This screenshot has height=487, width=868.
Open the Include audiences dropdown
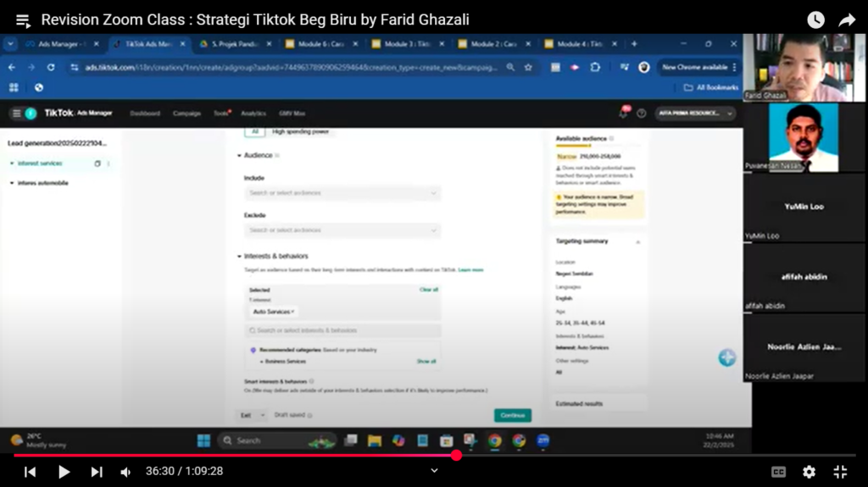coord(342,193)
